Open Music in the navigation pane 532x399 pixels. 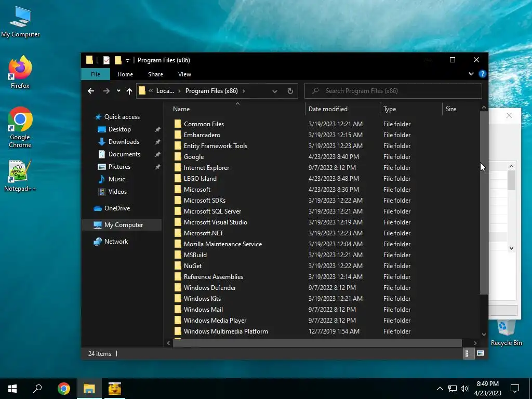(116, 179)
